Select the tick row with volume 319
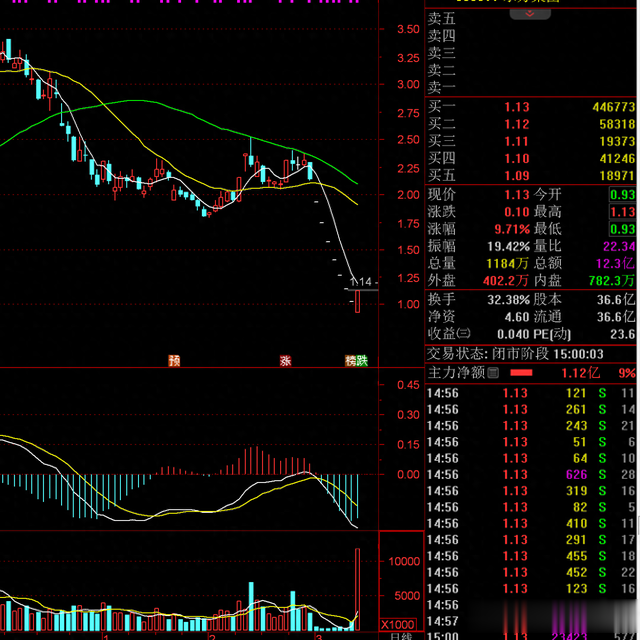The height and width of the screenshot is (640, 640). coord(531,491)
